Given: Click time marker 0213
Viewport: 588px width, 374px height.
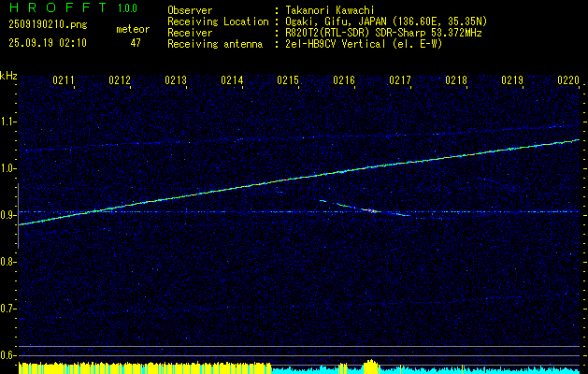Looking at the screenshot, I should [176, 80].
